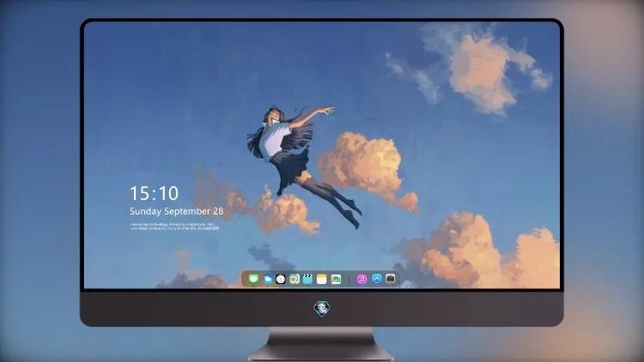Open the green Messages app in the dock

pyautogui.click(x=253, y=279)
